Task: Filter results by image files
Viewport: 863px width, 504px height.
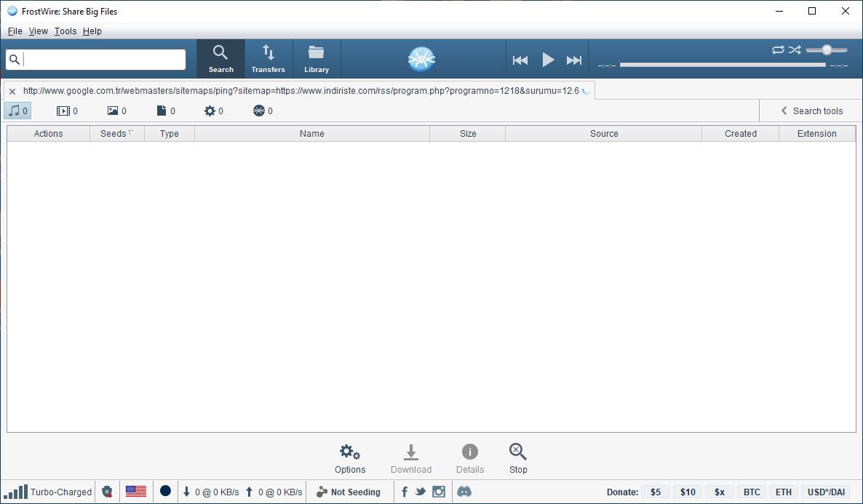Action: [116, 111]
